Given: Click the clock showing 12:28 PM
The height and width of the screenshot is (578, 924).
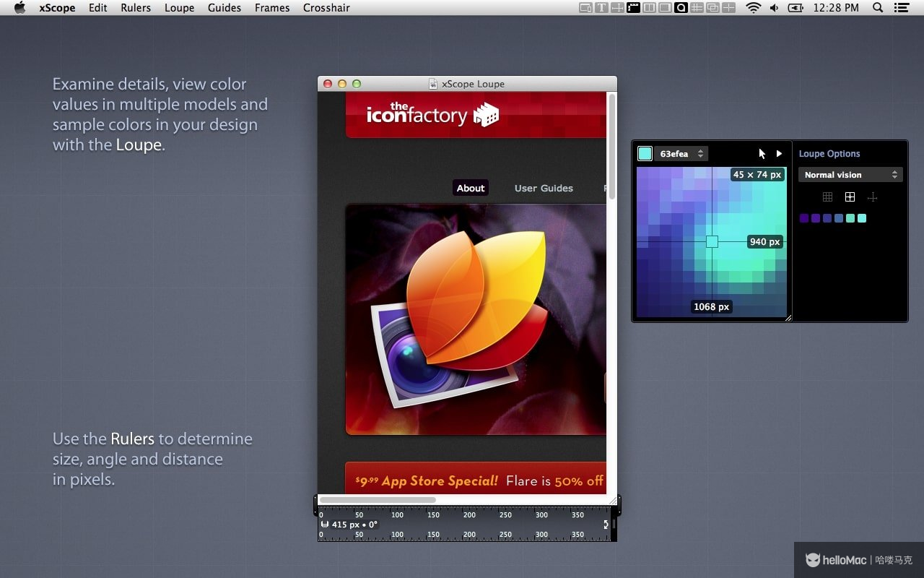Looking at the screenshot, I should (836, 8).
